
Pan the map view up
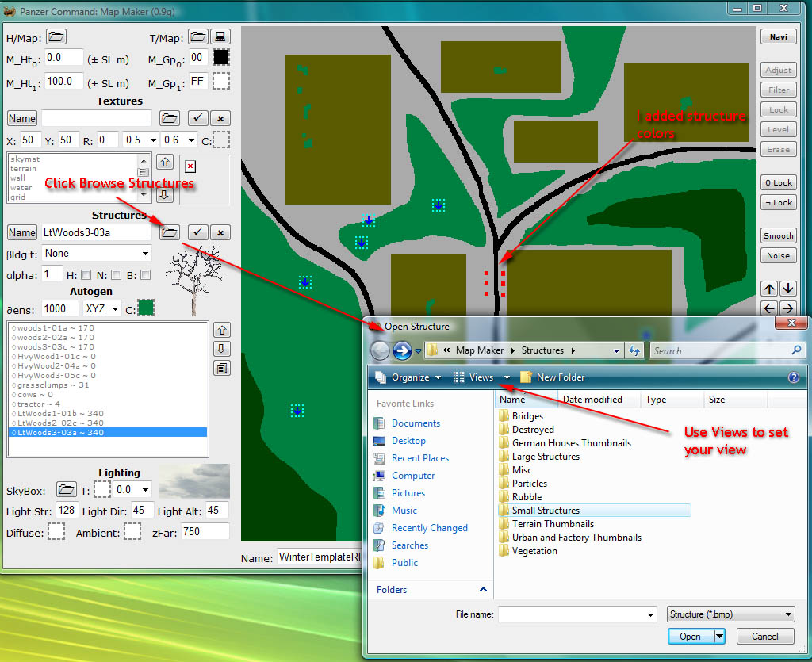tap(769, 289)
